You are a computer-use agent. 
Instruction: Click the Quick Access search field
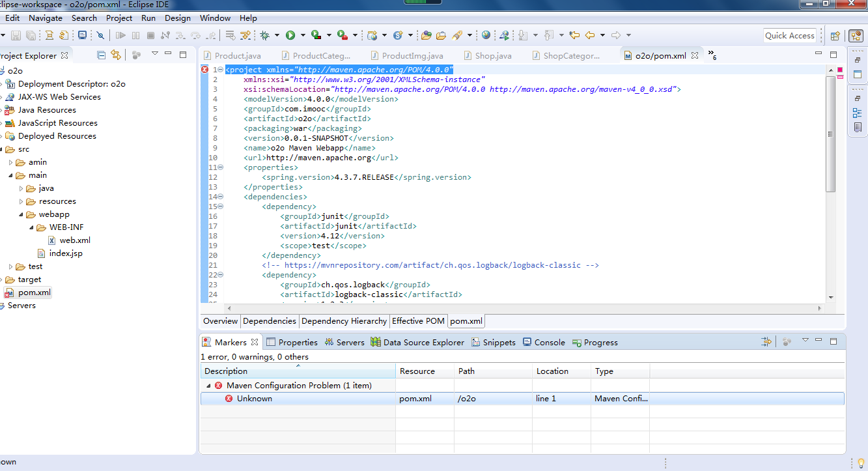tap(790, 36)
